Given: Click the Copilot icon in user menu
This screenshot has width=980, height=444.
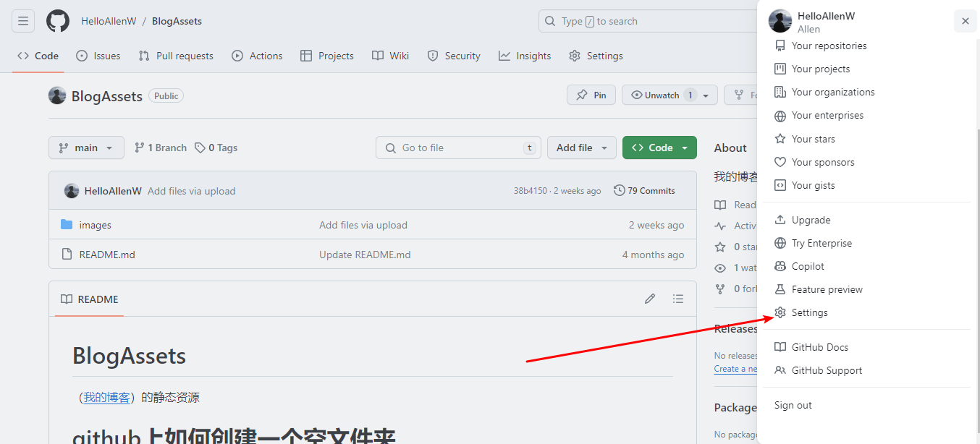Looking at the screenshot, I should (x=780, y=266).
